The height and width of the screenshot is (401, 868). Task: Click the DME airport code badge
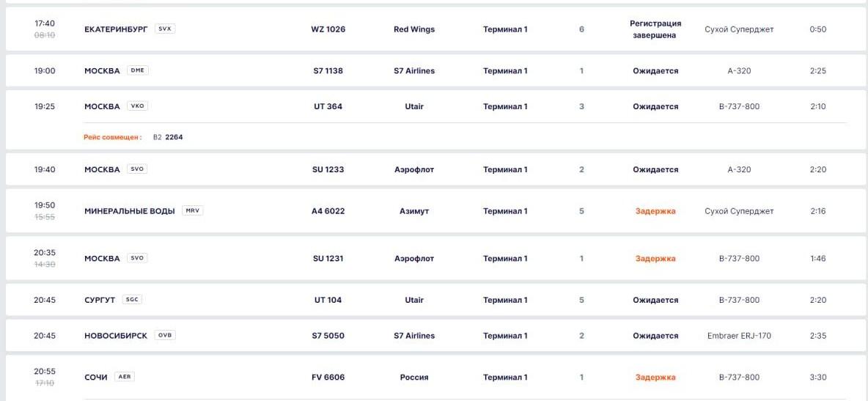137,71
